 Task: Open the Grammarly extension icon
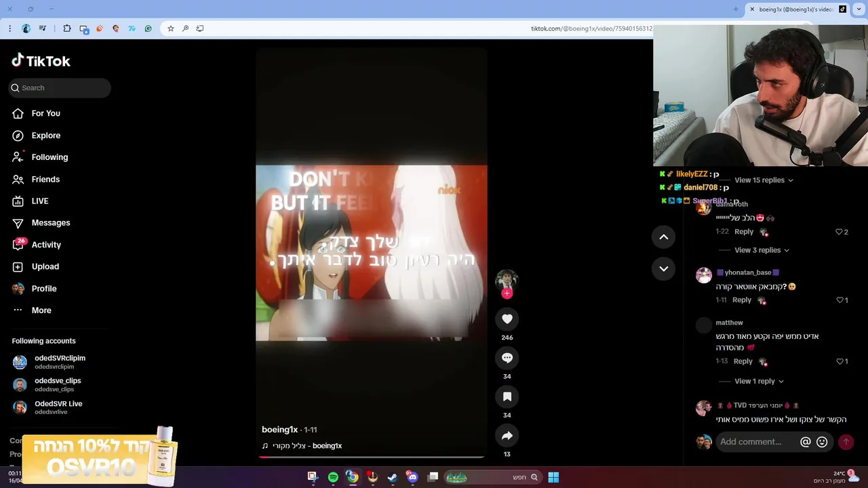tap(148, 28)
